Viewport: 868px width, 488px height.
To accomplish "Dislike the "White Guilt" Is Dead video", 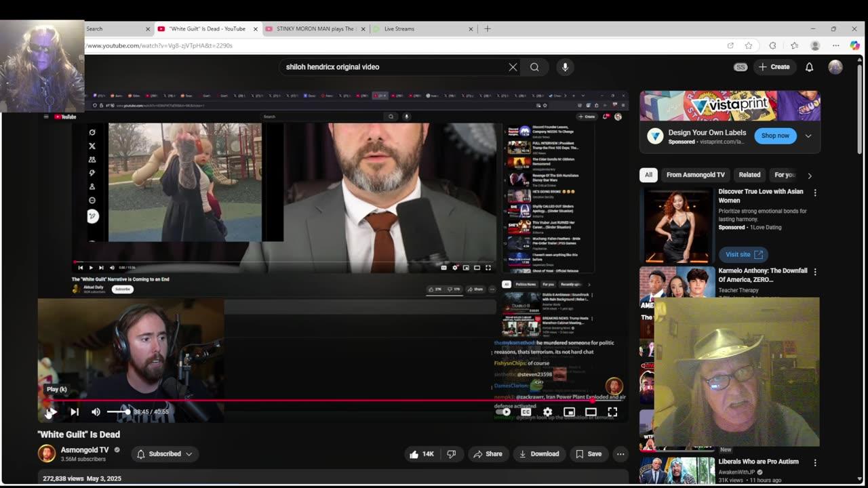I will pos(452,454).
